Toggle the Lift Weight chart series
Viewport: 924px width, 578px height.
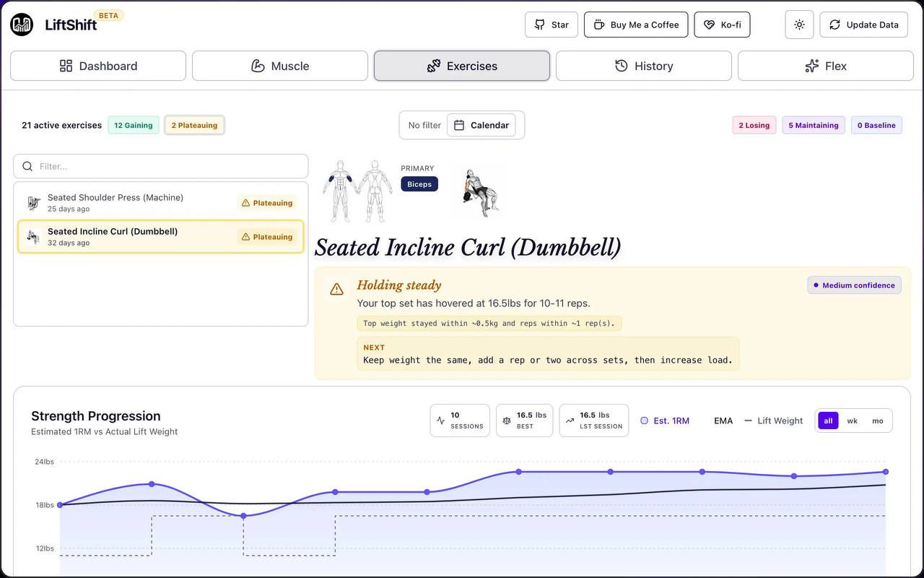(x=773, y=420)
